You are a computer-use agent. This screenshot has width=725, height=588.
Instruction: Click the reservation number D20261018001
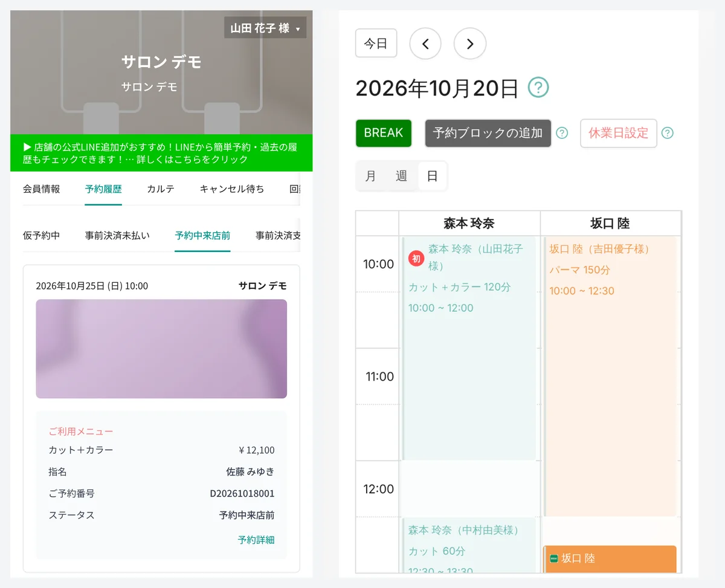point(242,494)
